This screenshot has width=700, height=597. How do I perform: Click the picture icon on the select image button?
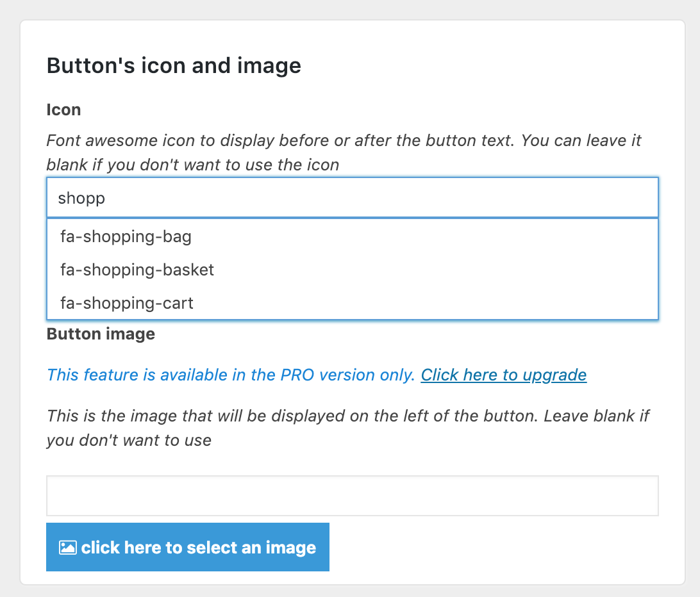pos(68,548)
